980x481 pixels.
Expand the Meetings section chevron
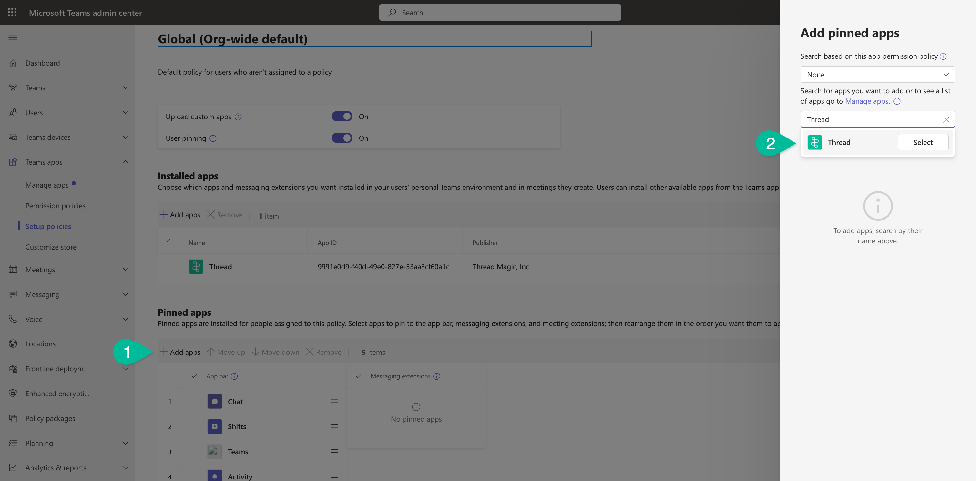[x=125, y=269]
